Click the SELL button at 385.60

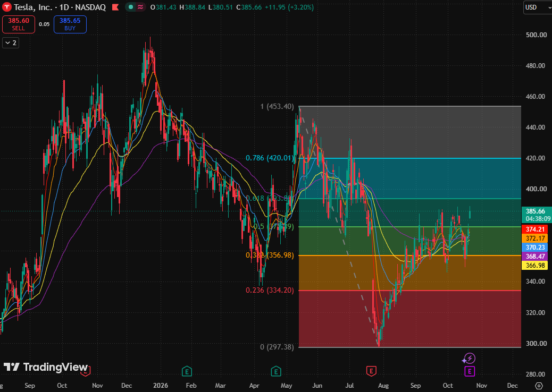[19, 24]
